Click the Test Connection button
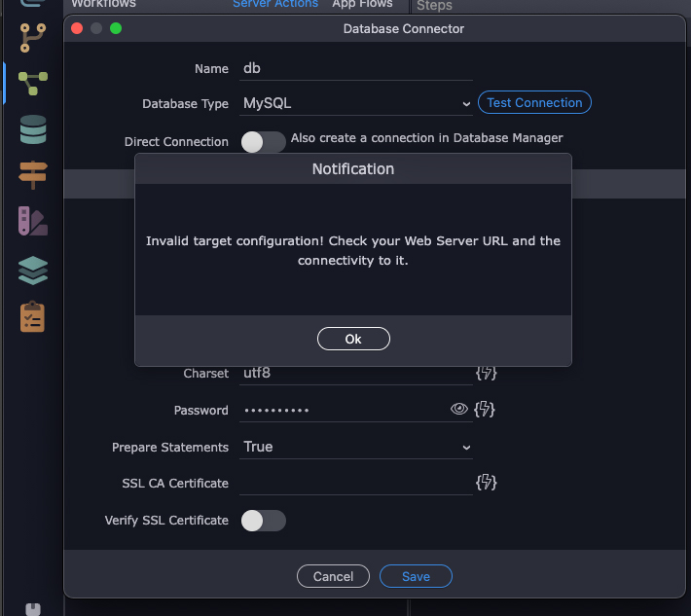The width and height of the screenshot is (691, 616). pyautogui.click(x=534, y=102)
